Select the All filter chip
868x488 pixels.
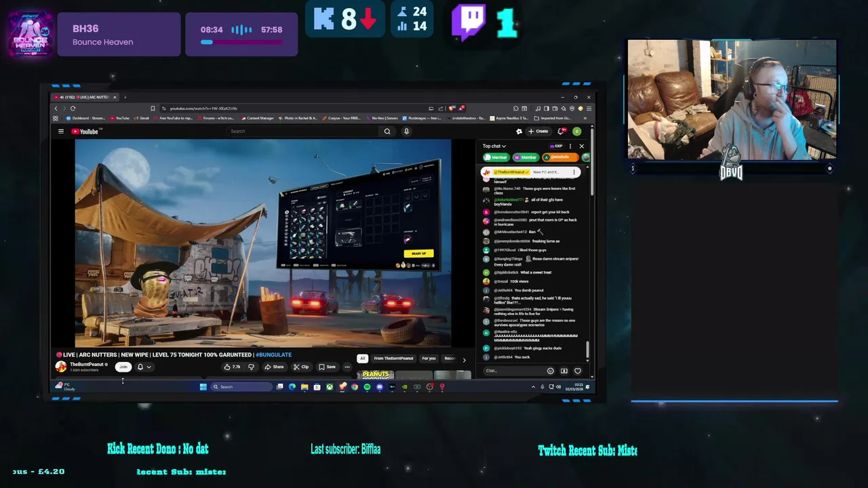tap(362, 359)
